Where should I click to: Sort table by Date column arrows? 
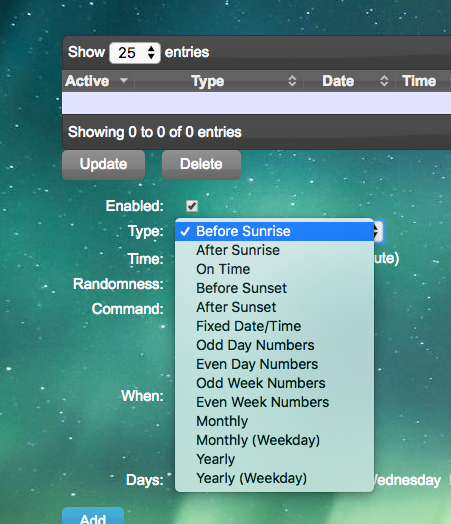(384, 81)
